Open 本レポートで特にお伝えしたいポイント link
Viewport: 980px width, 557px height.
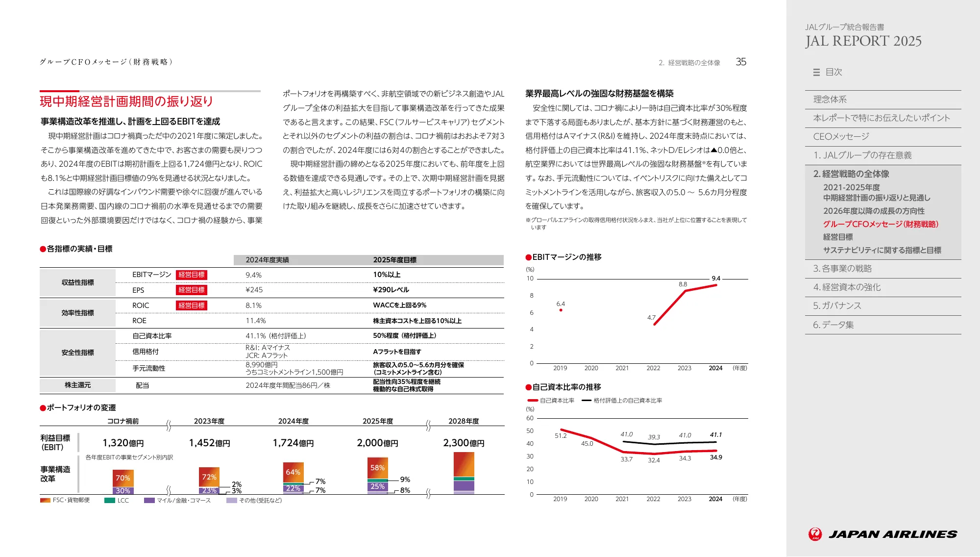coord(882,118)
